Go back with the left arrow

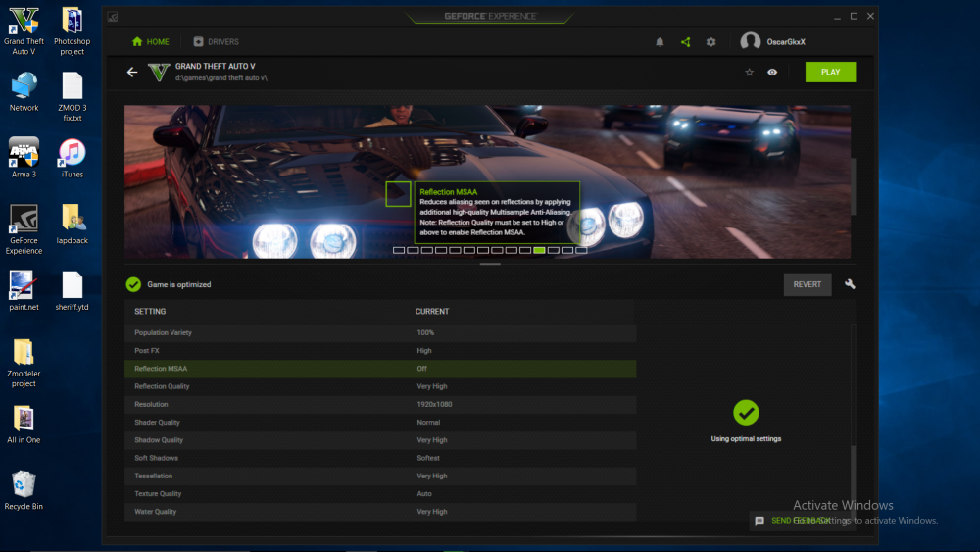click(x=132, y=72)
